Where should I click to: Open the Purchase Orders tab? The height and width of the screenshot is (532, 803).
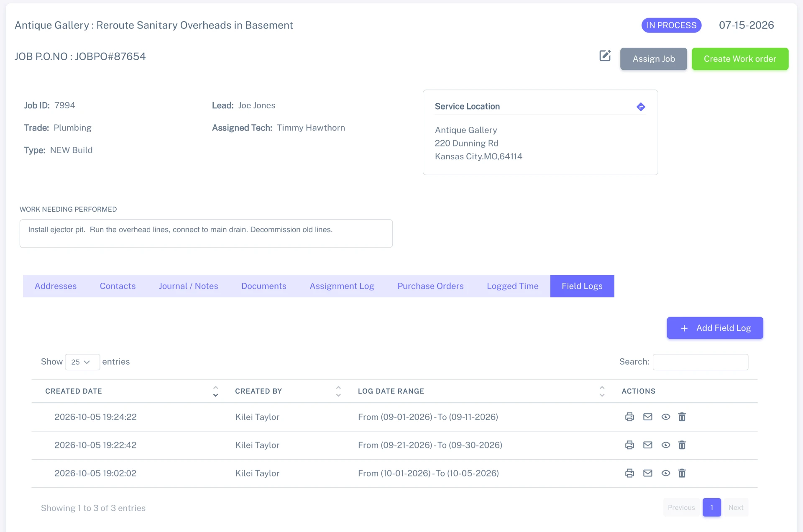pyautogui.click(x=430, y=286)
